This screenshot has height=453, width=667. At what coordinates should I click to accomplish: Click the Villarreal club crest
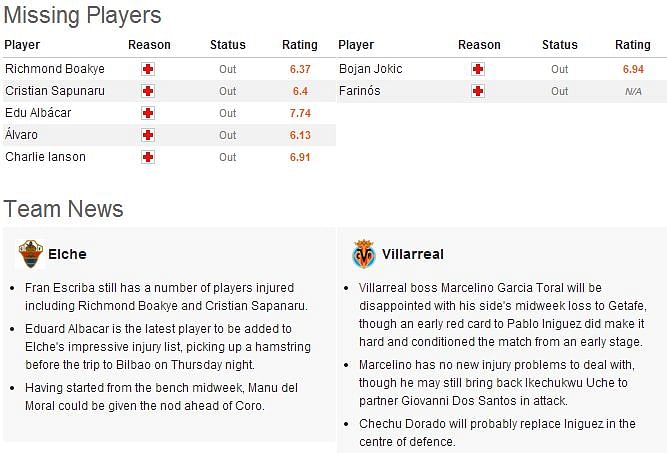click(x=364, y=254)
